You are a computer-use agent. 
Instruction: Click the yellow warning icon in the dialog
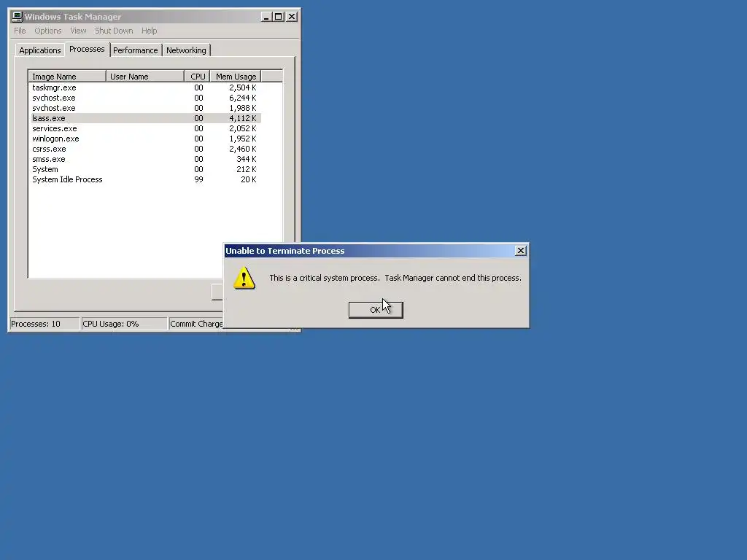click(244, 278)
